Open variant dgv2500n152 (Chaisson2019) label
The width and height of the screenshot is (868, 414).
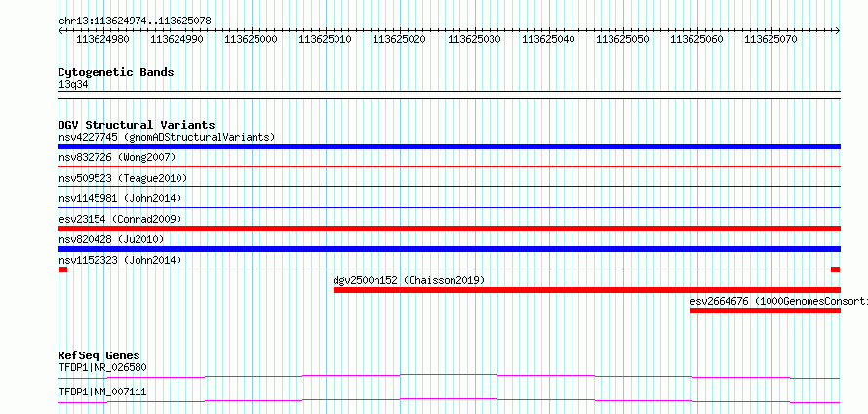[x=409, y=280]
